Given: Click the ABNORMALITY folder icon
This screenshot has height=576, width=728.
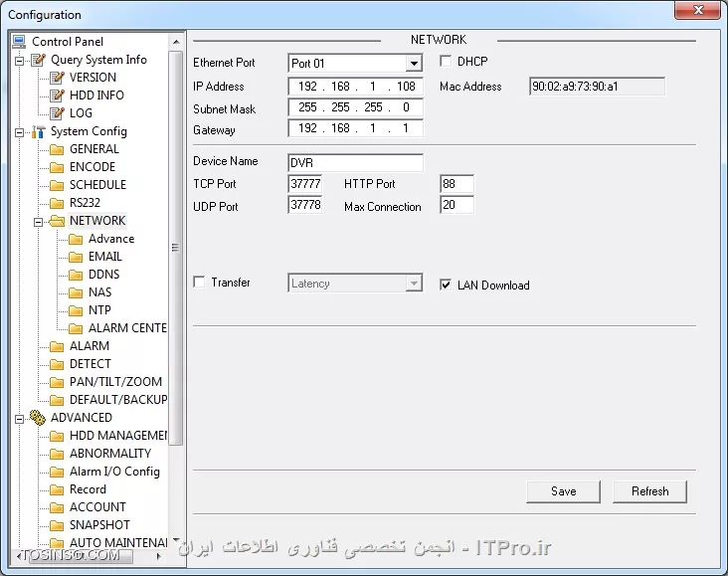Looking at the screenshot, I should click(x=57, y=454).
